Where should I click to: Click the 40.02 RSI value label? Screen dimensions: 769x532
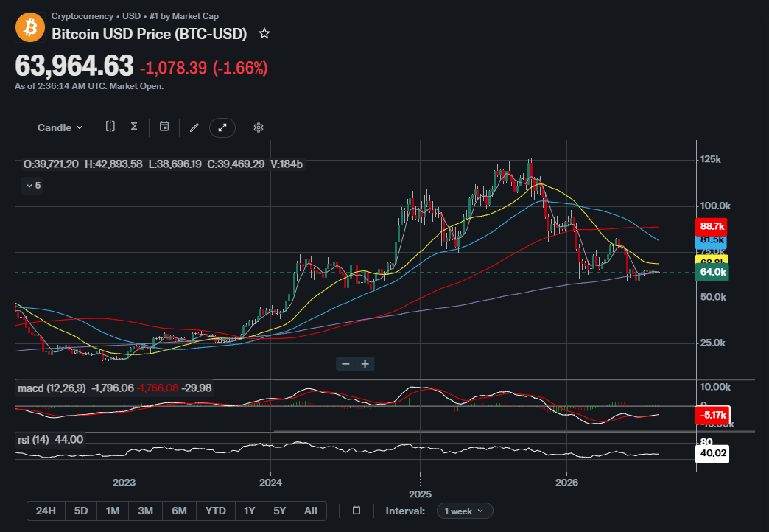tap(712, 453)
